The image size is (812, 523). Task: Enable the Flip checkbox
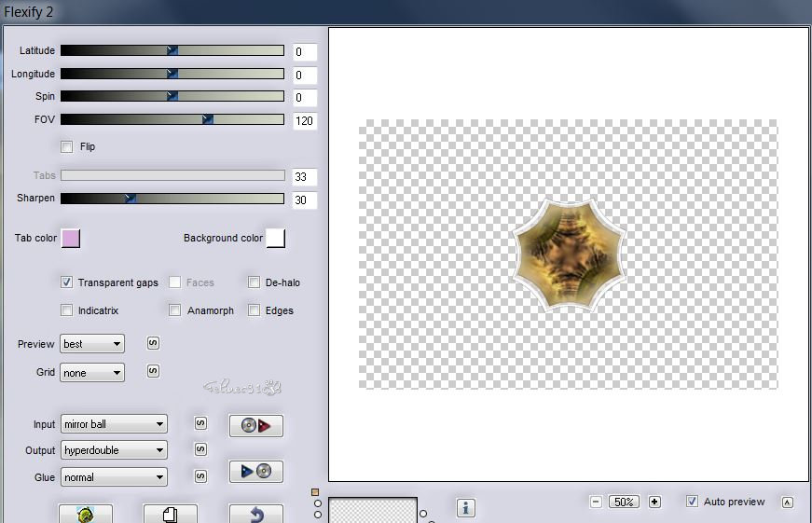66,146
